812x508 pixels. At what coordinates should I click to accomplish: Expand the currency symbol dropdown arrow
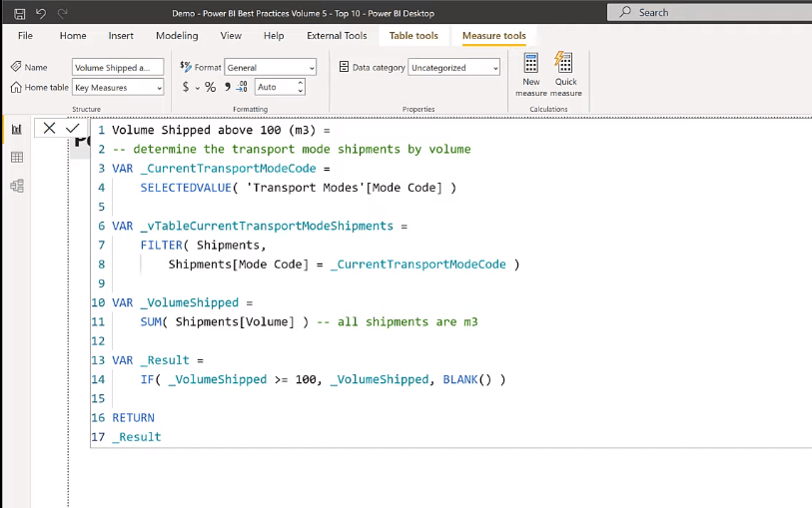[198, 88]
